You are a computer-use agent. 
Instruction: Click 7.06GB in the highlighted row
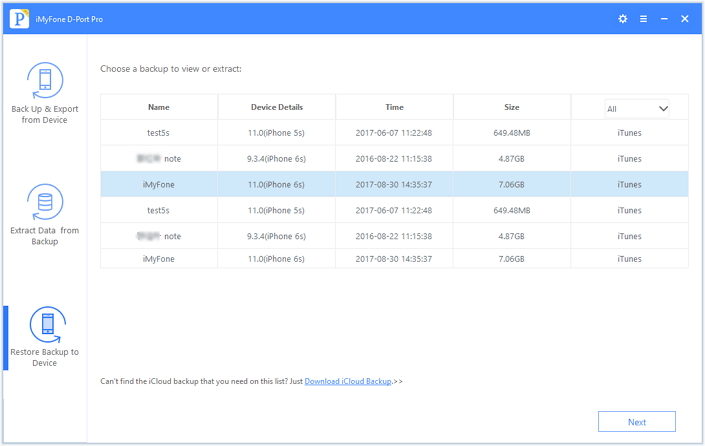point(512,184)
